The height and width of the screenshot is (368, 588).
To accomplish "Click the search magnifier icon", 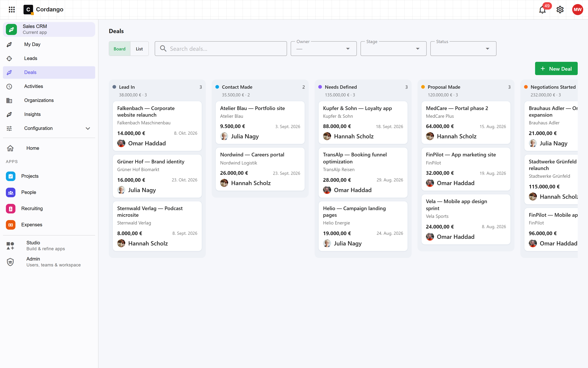I will coord(163,49).
